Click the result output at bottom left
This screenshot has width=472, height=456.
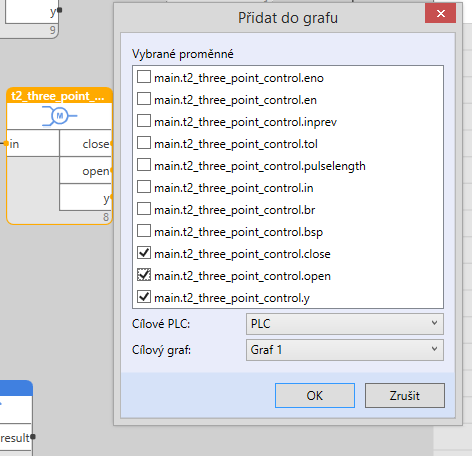33,437
